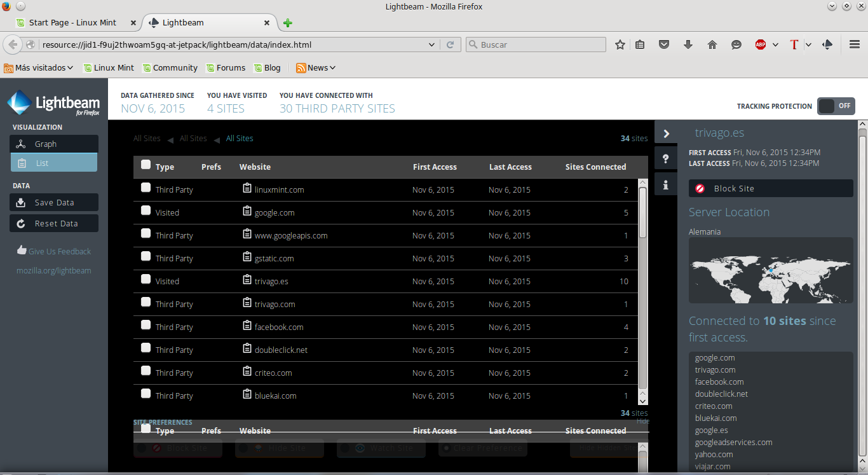Image resolution: width=868 pixels, height=475 pixels.
Task: Open mozilla.org/lightbeam link
Action: coord(54,270)
